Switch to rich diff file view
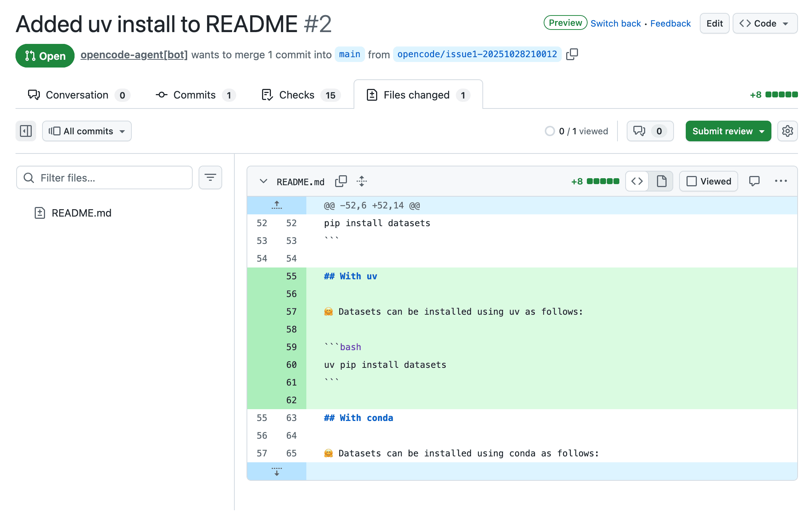This screenshot has height=518, width=812. 661,181
